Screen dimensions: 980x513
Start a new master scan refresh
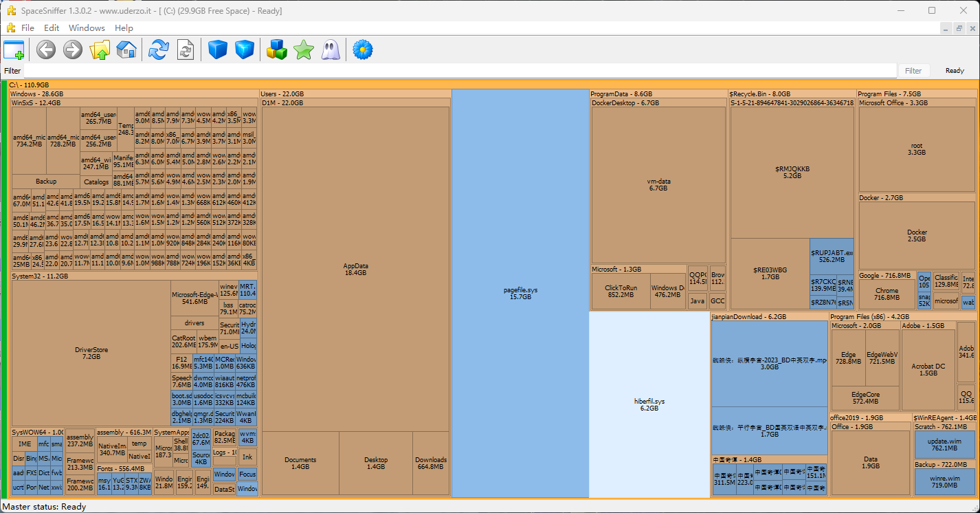pos(159,50)
